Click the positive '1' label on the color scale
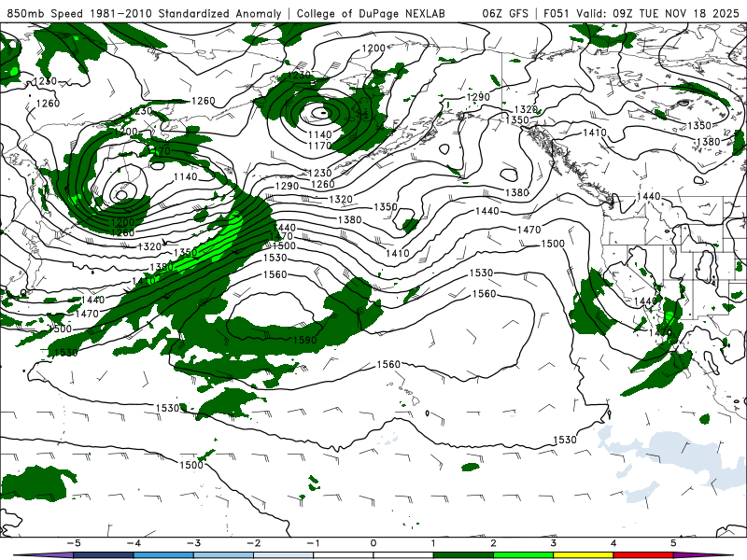 tap(433, 543)
